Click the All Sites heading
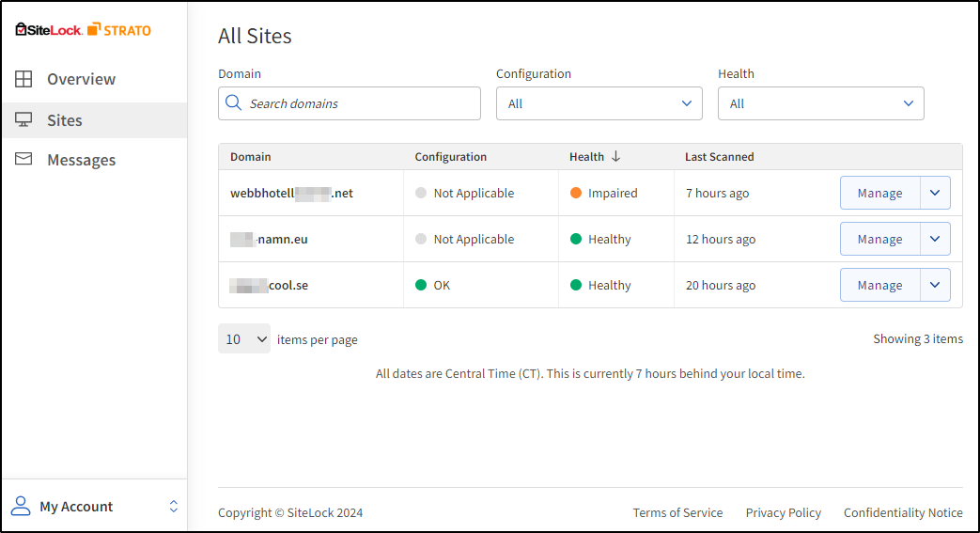 (x=255, y=36)
